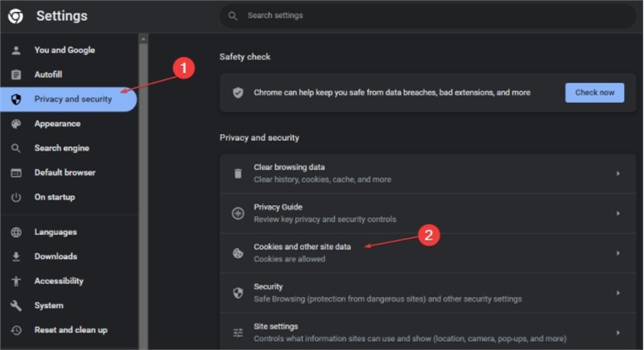Click the sidebar vertical scrollbar

tap(143, 161)
